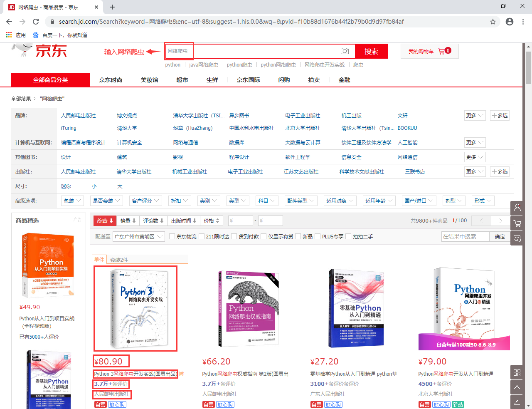
Task: Click the minimum price input
Action: click(x=241, y=221)
